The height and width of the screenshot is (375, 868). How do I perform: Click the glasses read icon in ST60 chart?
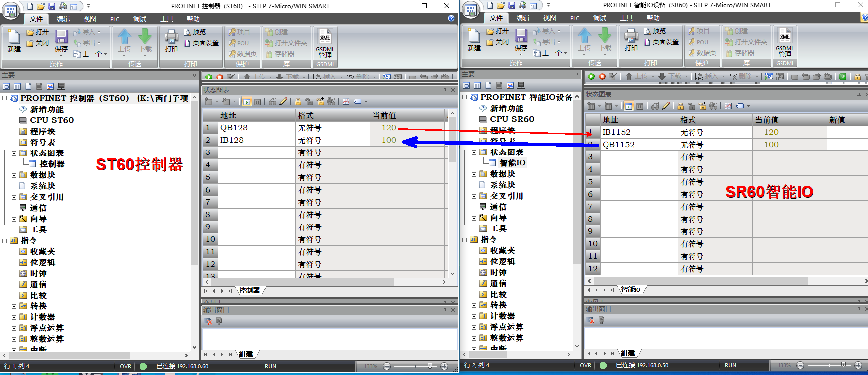(x=272, y=101)
